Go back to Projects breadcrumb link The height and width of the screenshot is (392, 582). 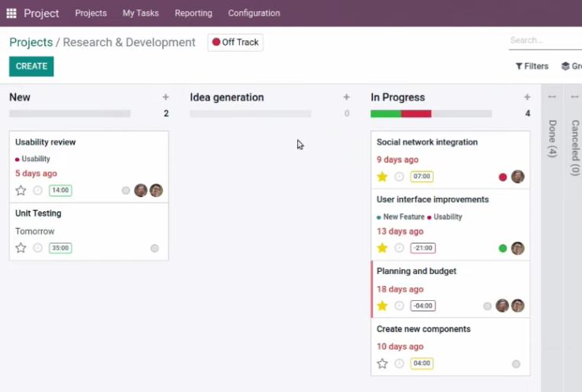(x=31, y=42)
